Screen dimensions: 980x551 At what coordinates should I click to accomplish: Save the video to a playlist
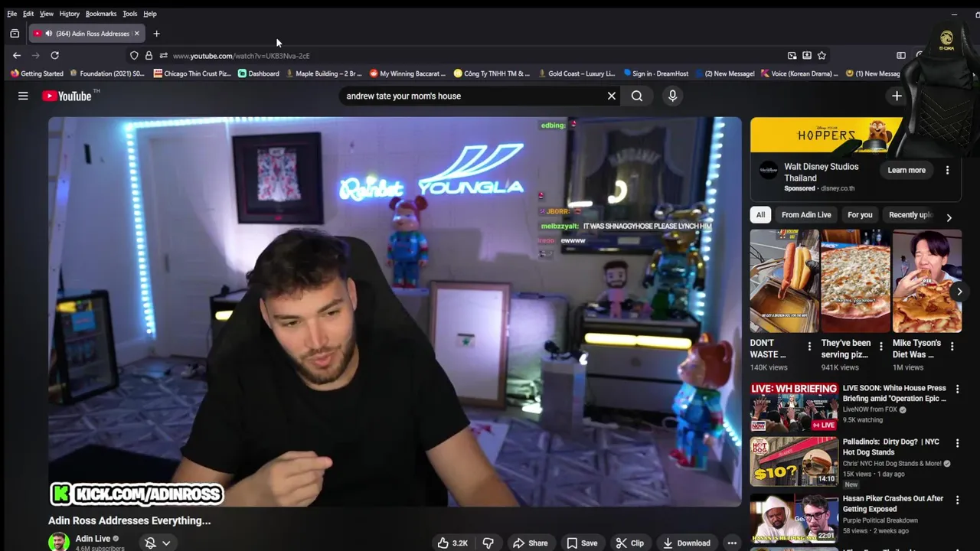[582, 543]
